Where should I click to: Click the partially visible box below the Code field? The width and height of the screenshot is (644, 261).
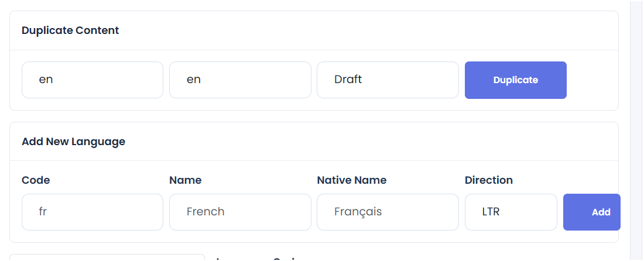tap(107, 257)
